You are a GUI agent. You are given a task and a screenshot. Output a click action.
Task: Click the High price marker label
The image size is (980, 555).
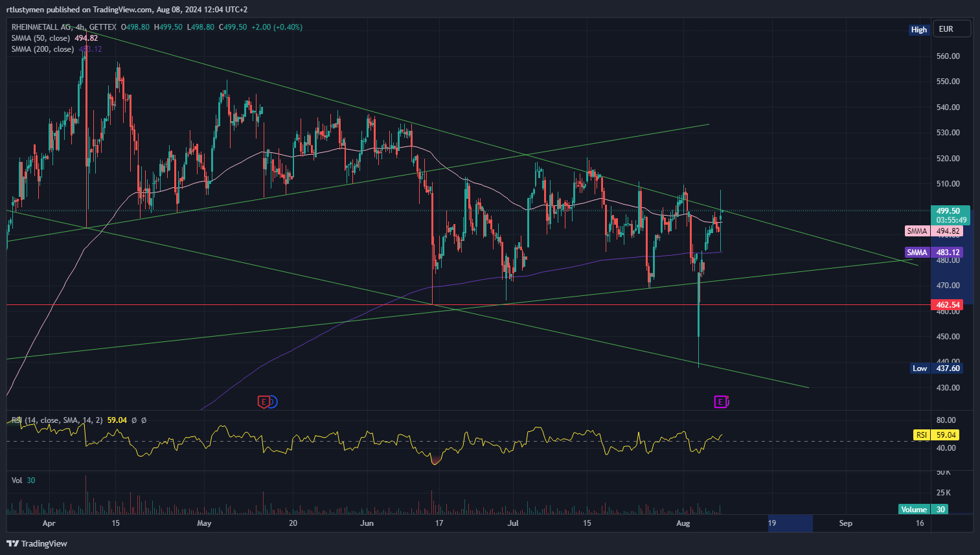point(918,29)
